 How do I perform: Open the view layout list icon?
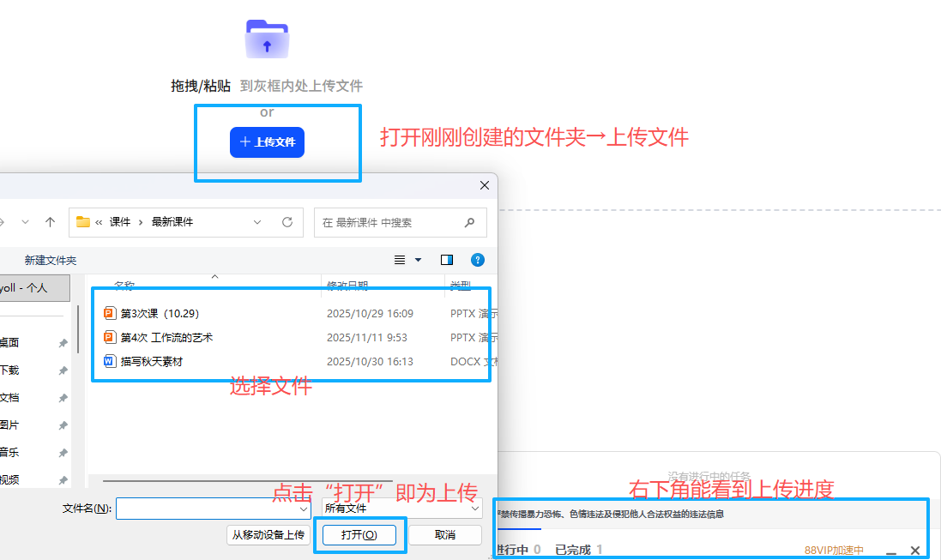pos(400,260)
